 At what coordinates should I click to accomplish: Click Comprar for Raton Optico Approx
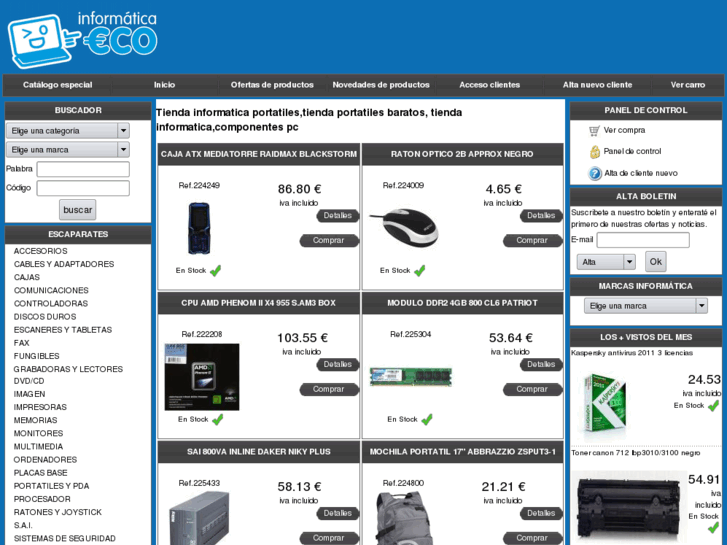click(532, 241)
